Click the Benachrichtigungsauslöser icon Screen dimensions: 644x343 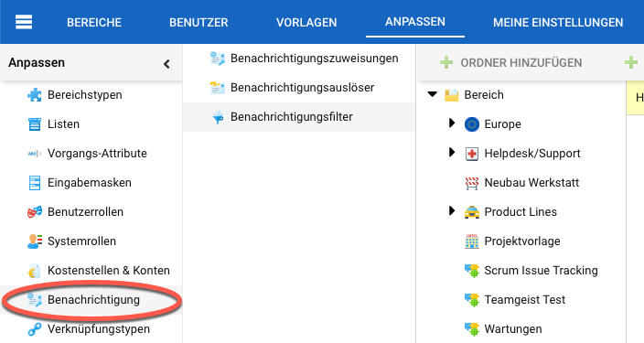click(x=218, y=88)
